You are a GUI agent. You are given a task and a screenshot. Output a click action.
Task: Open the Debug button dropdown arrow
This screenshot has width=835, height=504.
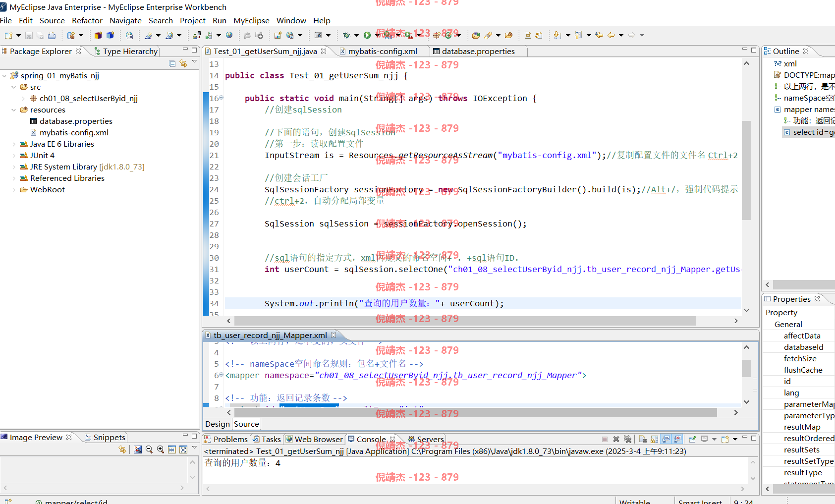click(x=356, y=35)
